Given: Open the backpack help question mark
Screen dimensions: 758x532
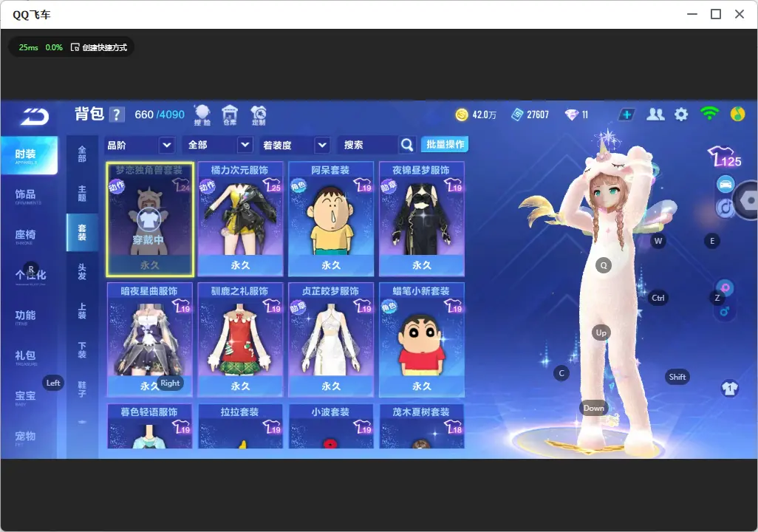Looking at the screenshot, I should (x=117, y=115).
